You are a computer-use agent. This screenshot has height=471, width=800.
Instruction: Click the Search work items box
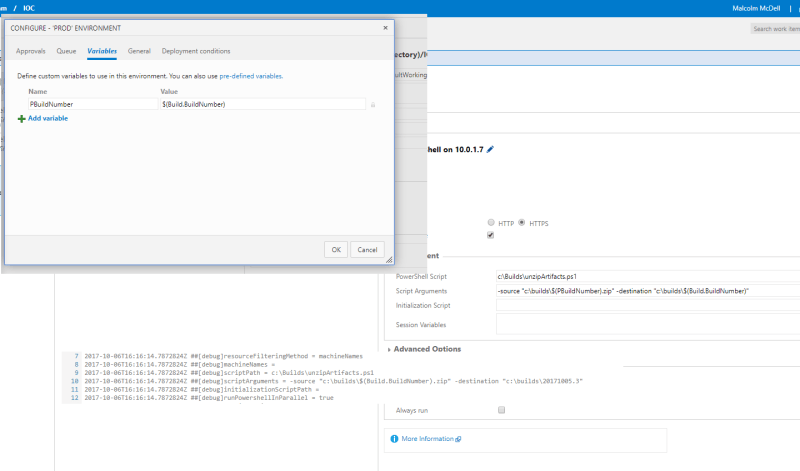click(776, 29)
